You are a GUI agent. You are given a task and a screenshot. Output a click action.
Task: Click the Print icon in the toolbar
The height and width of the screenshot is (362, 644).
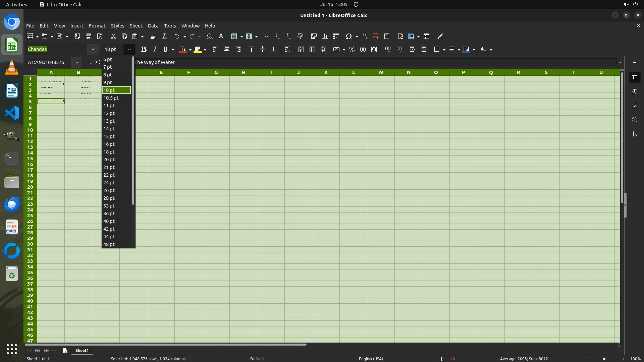(89, 36)
